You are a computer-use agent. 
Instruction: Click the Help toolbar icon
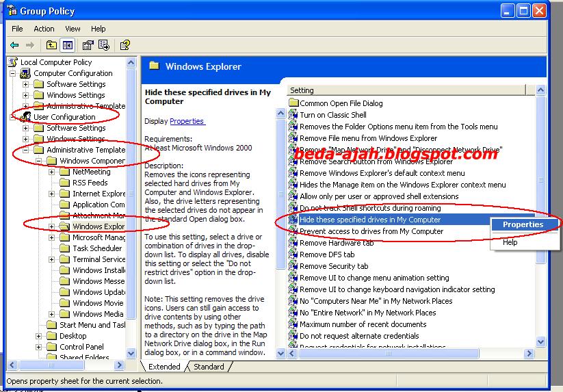click(x=125, y=45)
